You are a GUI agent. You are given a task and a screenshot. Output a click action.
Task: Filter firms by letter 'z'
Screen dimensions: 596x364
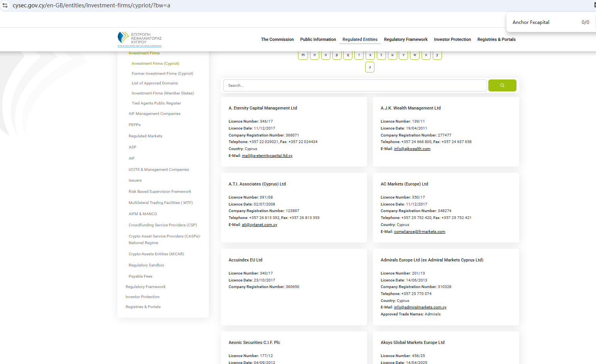pyautogui.click(x=370, y=67)
